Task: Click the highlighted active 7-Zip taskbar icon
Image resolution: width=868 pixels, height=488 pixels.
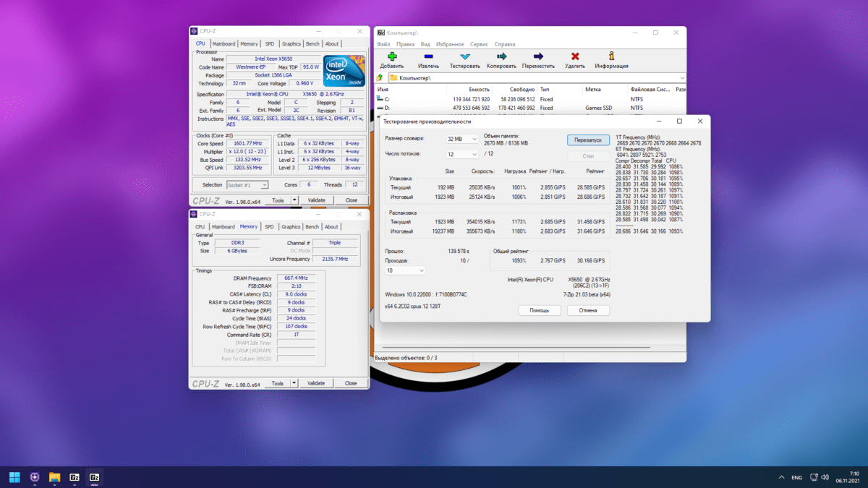Action: [x=94, y=477]
